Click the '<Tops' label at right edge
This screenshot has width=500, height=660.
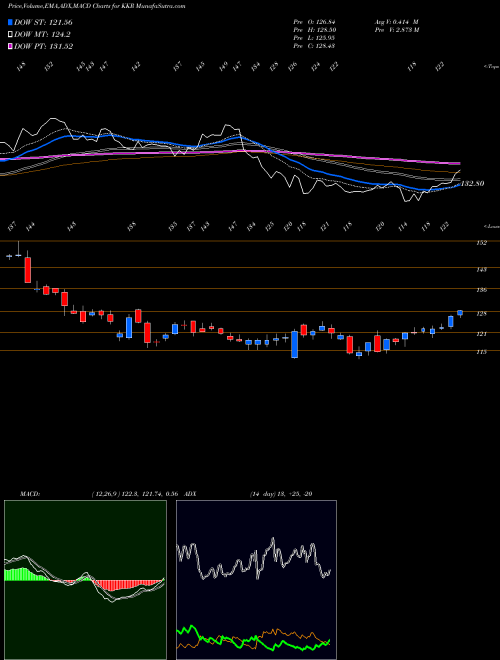click(491, 67)
